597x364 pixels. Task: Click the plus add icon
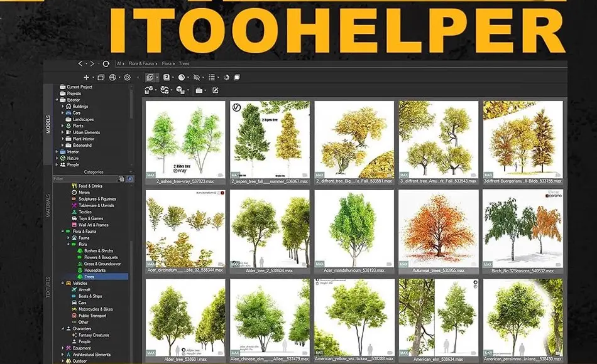pyautogui.click(x=87, y=77)
